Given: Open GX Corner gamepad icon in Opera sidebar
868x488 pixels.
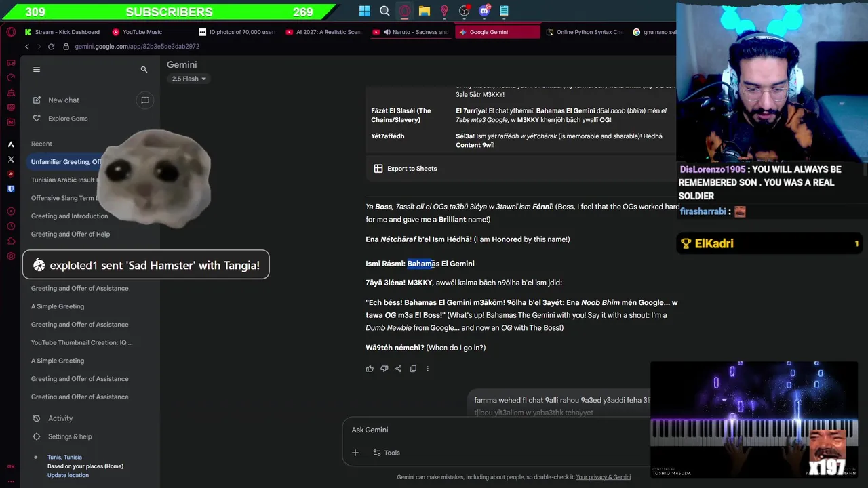Looking at the screenshot, I should pyautogui.click(x=11, y=62).
